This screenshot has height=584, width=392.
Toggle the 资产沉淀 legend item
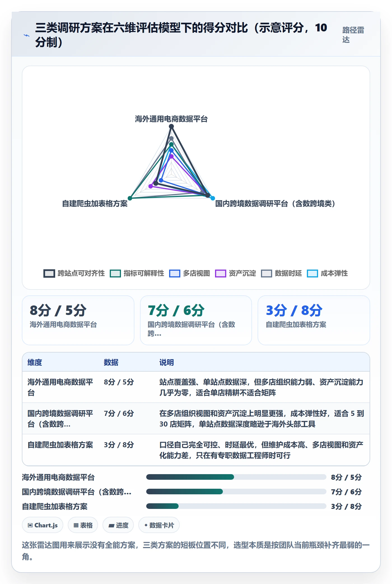[235, 273]
